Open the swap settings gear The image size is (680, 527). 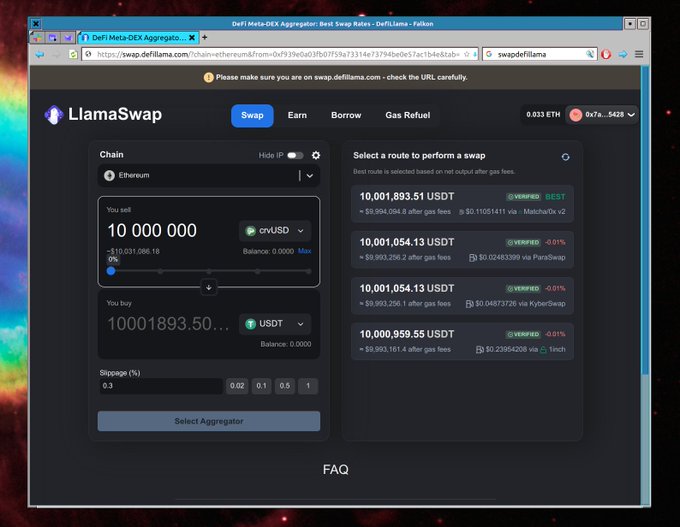[316, 155]
